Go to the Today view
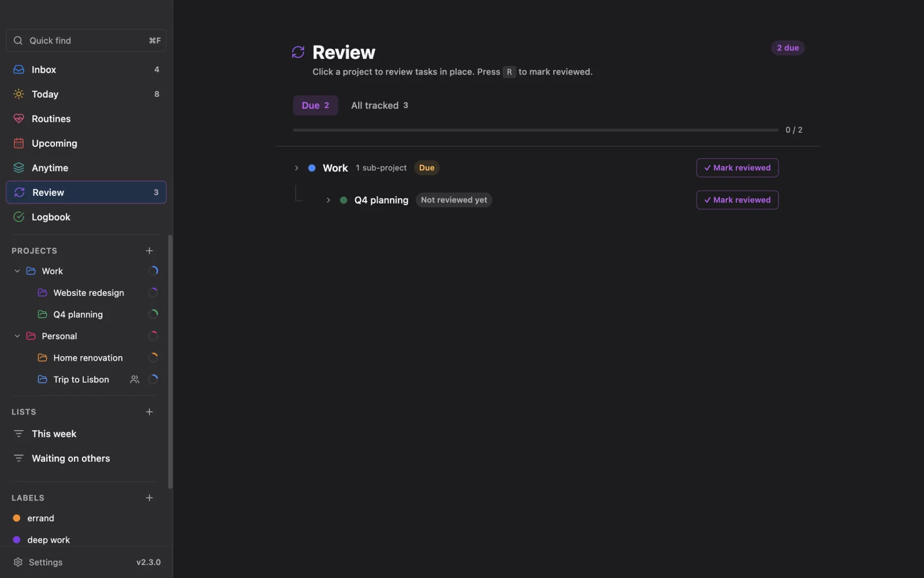Screen dimensions: 924x578 pos(86,94)
